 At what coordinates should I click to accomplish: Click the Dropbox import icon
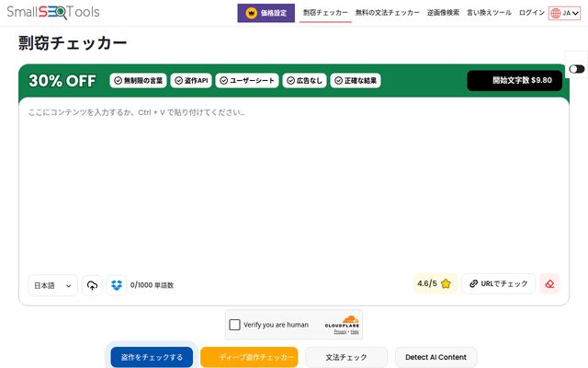tap(117, 285)
